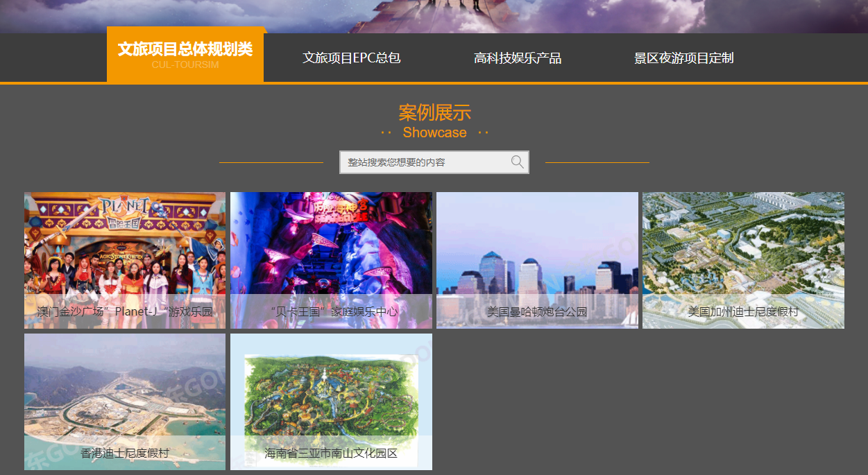Image resolution: width=868 pixels, height=475 pixels.
Task: Open the 澳门金沙广场 Planet-J 游戏乐园 case thumbnail
Action: click(x=125, y=260)
